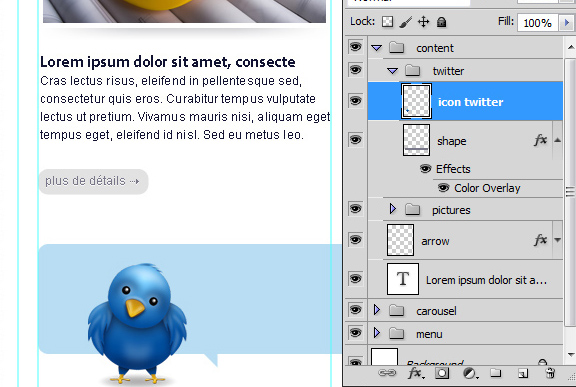This screenshot has height=387, width=576.
Task: Click the pictures group name label
Action: pos(451,210)
